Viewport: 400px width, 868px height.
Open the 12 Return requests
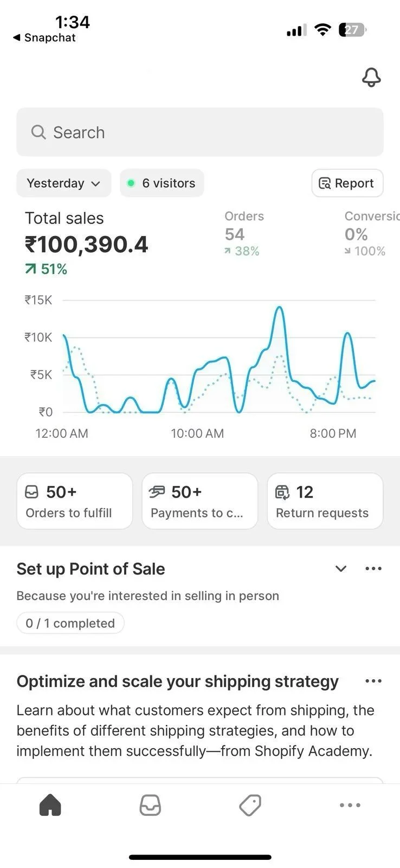click(325, 501)
